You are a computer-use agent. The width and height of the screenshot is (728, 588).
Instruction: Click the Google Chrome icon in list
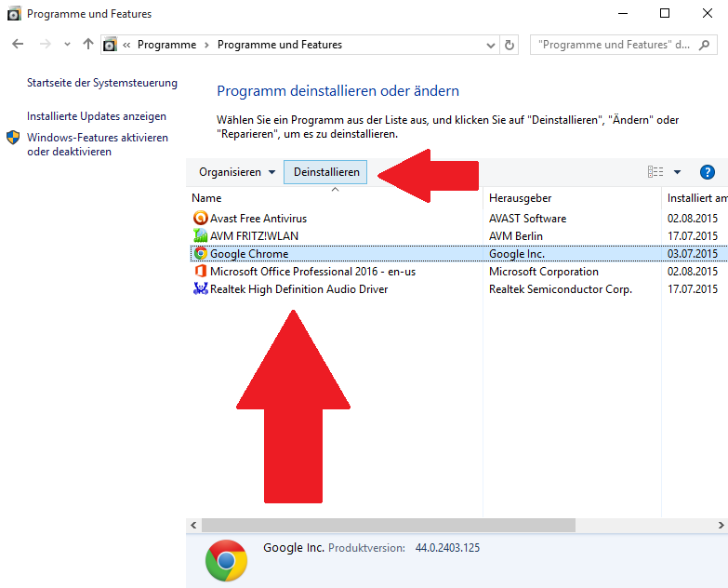point(200,254)
